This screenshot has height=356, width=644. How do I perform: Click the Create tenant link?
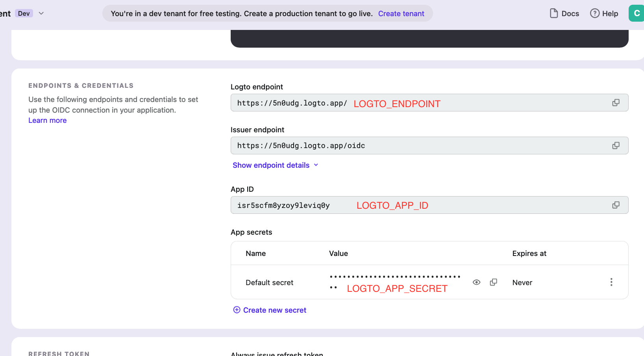pos(401,13)
